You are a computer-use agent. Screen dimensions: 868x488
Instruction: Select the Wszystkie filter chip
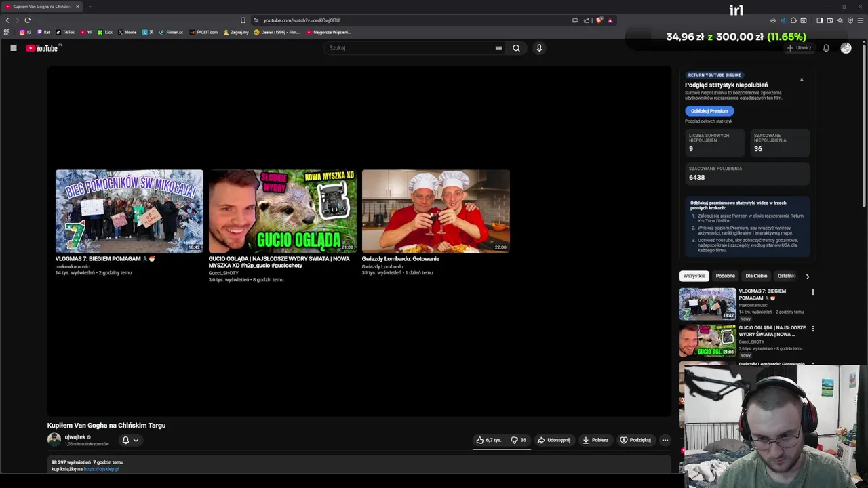point(694,276)
